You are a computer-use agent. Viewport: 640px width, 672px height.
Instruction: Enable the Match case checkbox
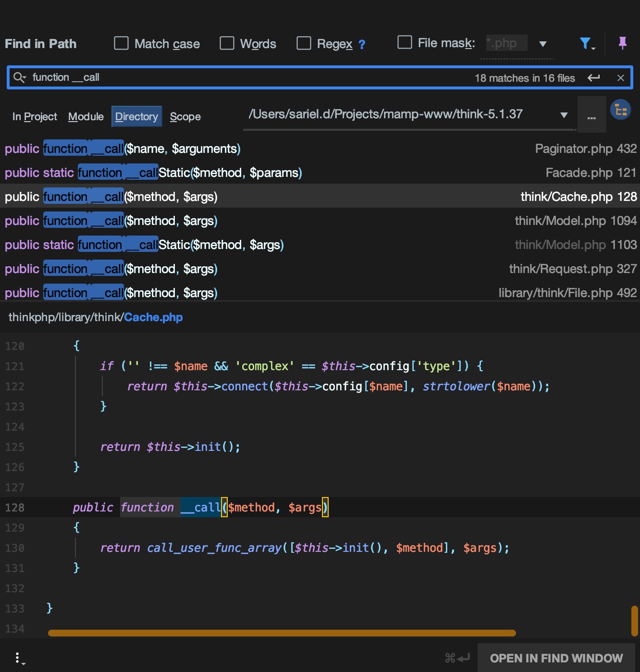(x=121, y=43)
